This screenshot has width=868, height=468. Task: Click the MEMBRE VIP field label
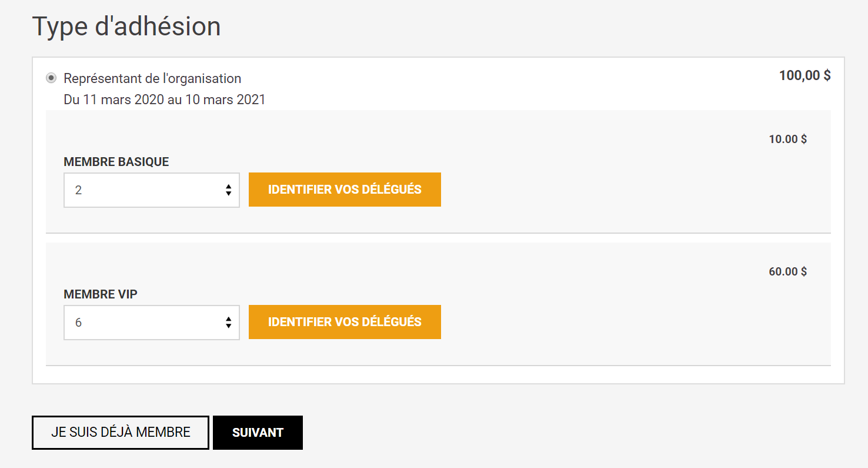point(101,294)
